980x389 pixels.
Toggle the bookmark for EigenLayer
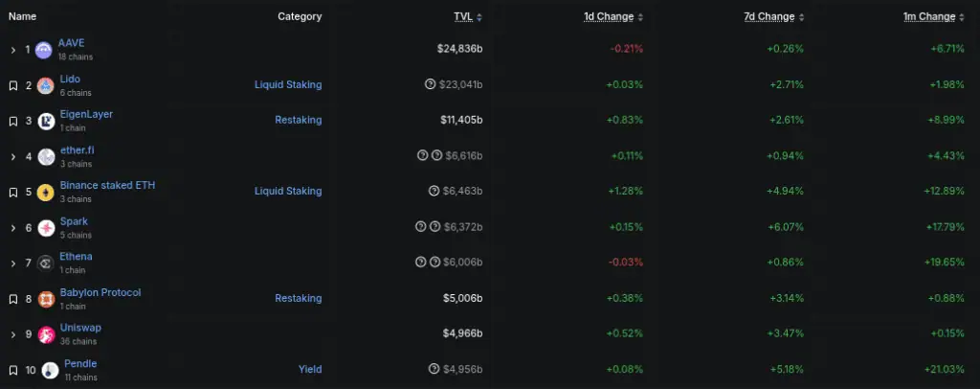coord(13,122)
